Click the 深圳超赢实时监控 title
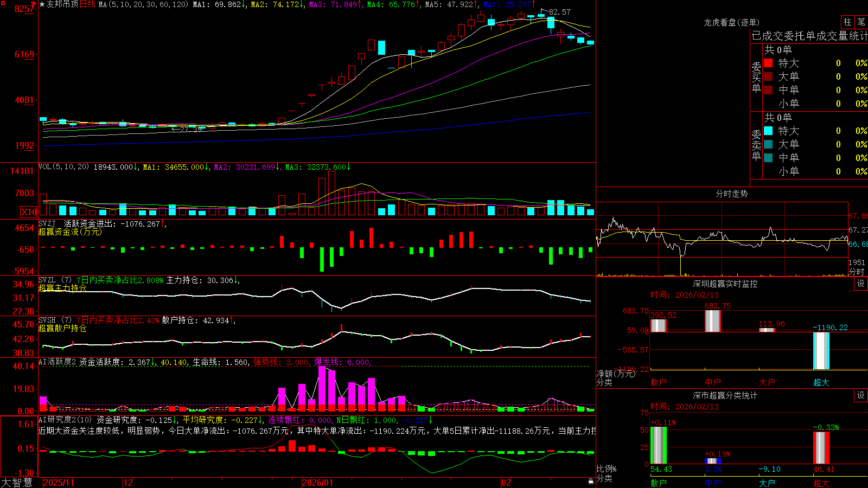The height and width of the screenshot is (488, 868). coord(725,284)
